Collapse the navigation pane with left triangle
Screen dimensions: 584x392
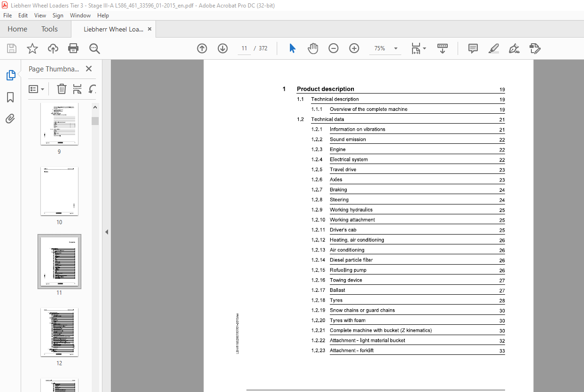tap(107, 232)
